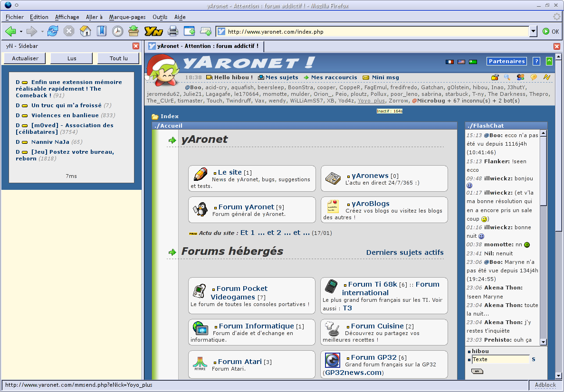Image resolution: width=564 pixels, height=392 pixels.
Task: Open site search with magnifying glass icon
Action: (x=507, y=77)
